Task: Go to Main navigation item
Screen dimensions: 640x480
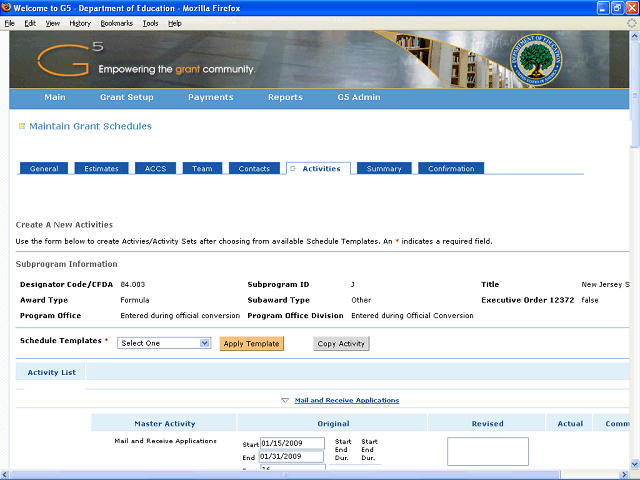Action: point(55,97)
